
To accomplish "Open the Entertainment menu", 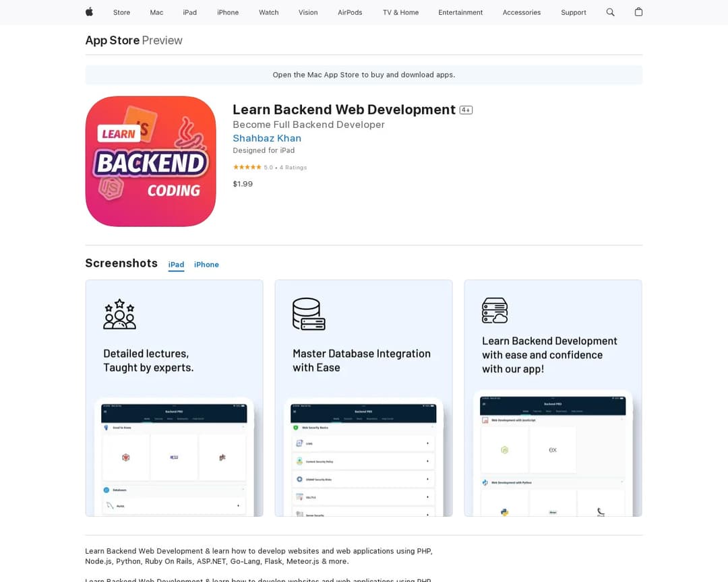I will 460,13.
